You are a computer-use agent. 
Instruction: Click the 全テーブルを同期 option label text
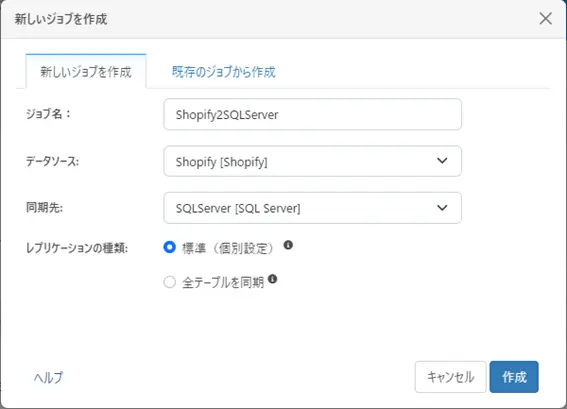tap(223, 282)
